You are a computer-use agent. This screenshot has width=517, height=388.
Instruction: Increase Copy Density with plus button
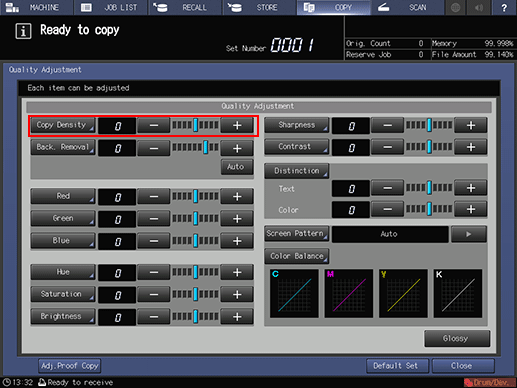(237, 126)
